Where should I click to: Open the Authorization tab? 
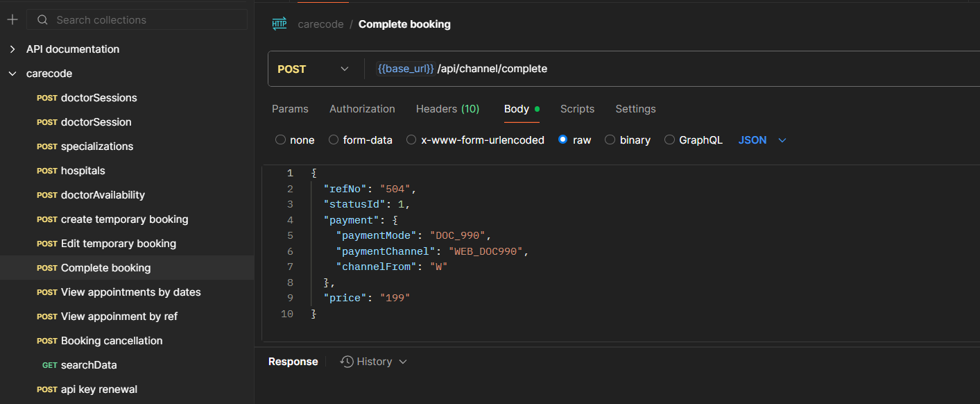pyautogui.click(x=362, y=109)
